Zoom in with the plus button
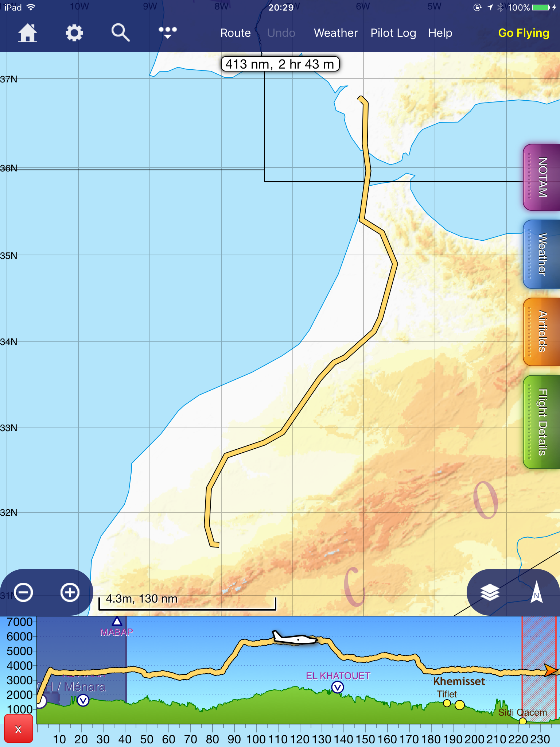Image resolution: width=560 pixels, height=747 pixels. (70, 592)
